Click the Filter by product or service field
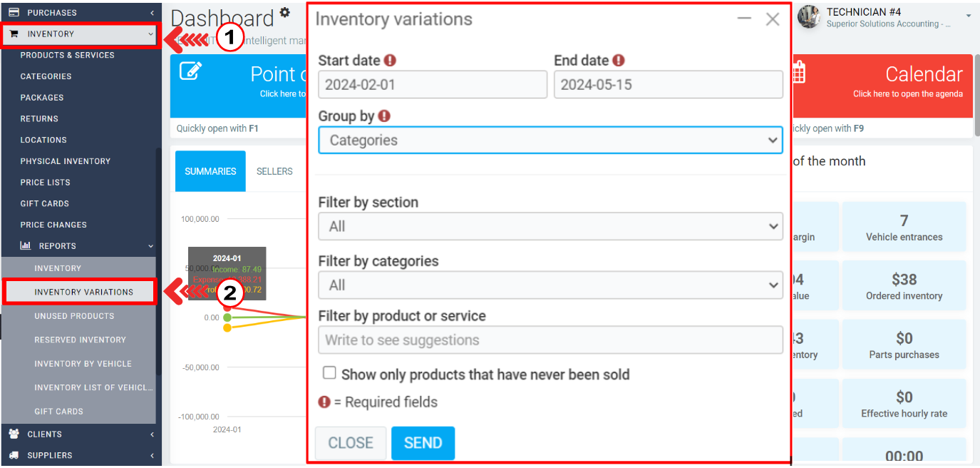 pyautogui.click(x=550, y=340)
